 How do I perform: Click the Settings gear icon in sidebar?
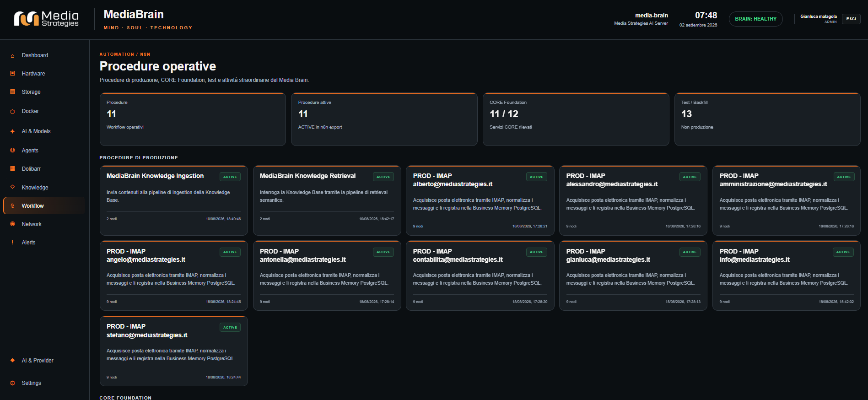(12, 383)
